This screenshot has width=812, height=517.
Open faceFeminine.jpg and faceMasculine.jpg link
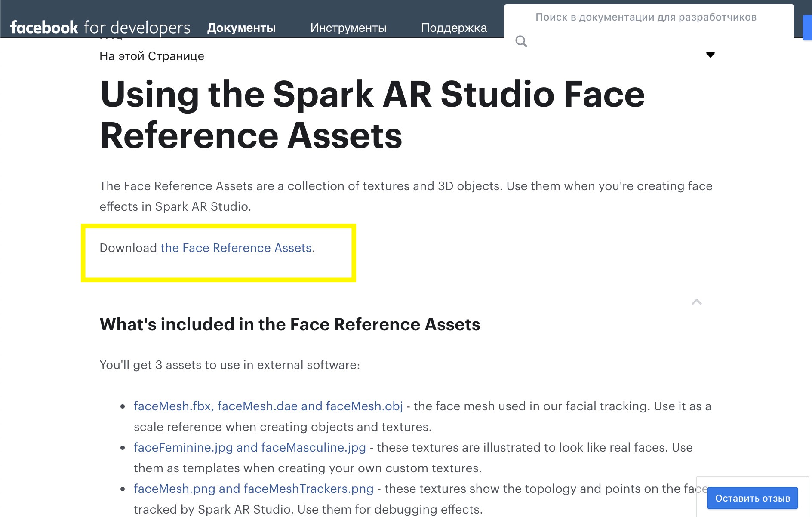click(x=250, y=447)
